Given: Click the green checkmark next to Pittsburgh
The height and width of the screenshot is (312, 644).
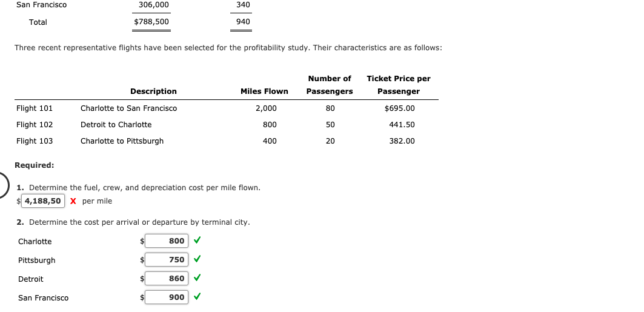Looking at the screenshot, I should [197, 259].
